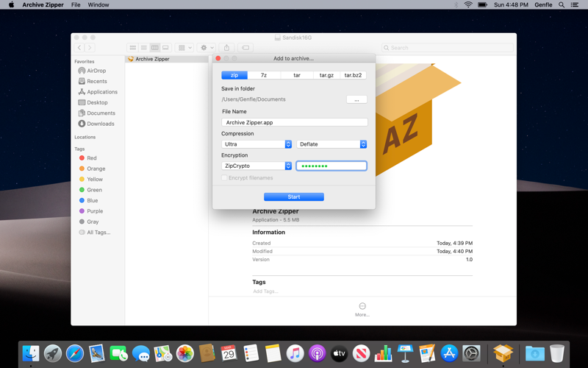Open Finder group-by dropdown
Screen dimensions: 588x368
click(x=184, y=48)
